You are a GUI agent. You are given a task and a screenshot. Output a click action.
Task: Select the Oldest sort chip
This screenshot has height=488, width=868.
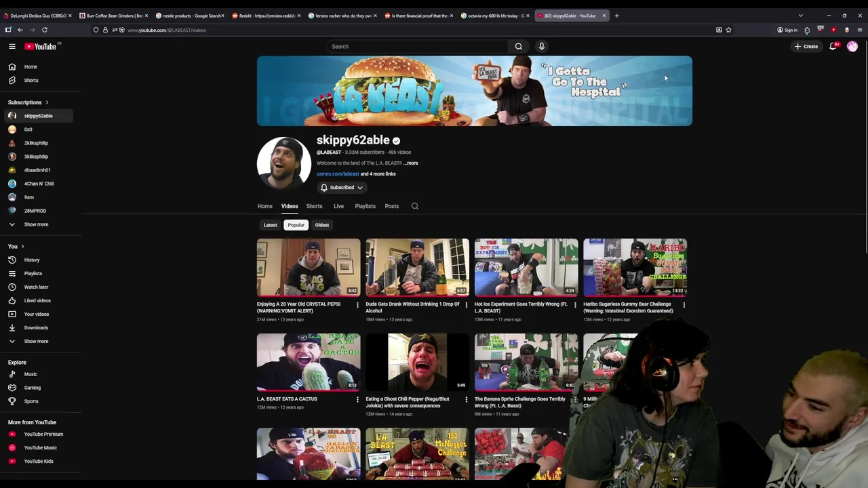point(322,225)
